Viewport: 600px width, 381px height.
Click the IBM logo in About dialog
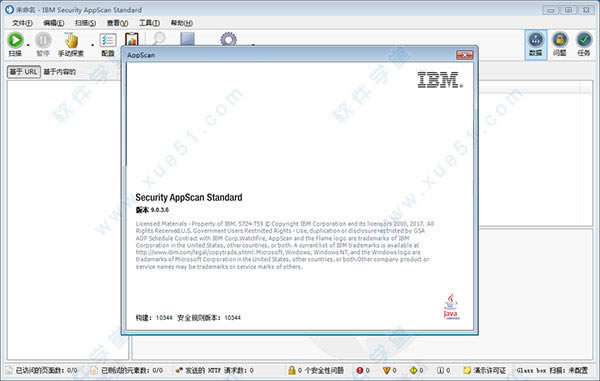(440, 80)
